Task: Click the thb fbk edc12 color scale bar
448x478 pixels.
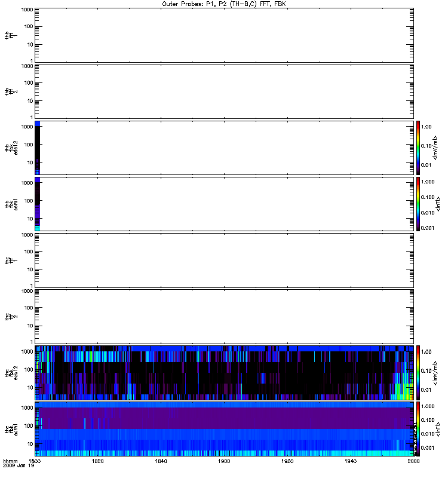Action: (418, 148)
